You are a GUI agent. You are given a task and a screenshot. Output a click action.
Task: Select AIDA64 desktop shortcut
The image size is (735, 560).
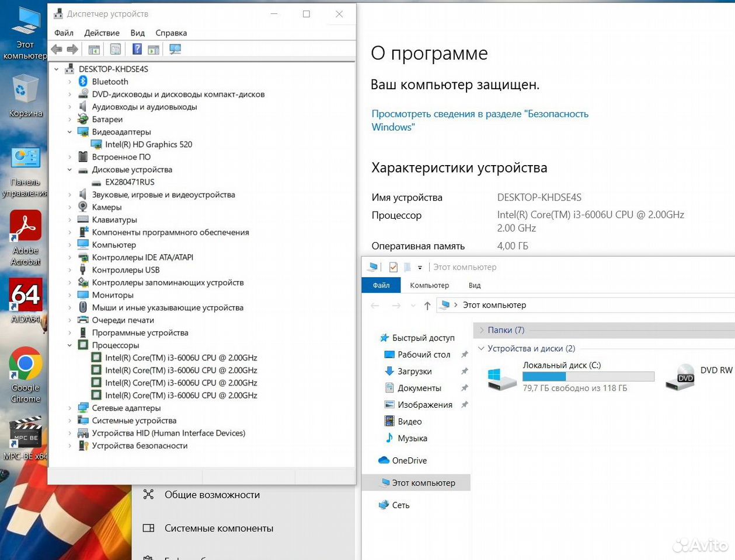(x=25, y=300)
